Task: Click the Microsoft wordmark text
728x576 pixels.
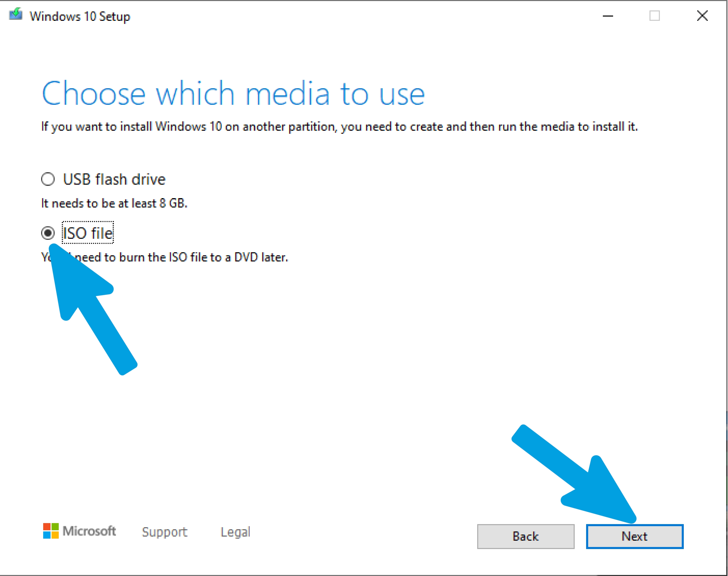Action: point(89,531)
